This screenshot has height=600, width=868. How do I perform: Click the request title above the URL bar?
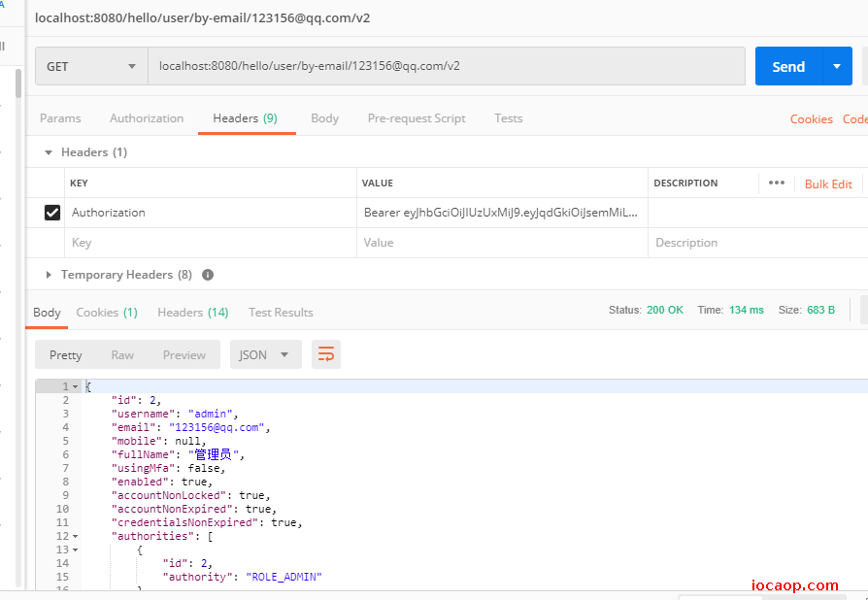pyautogui.click(x=203, y=17)
